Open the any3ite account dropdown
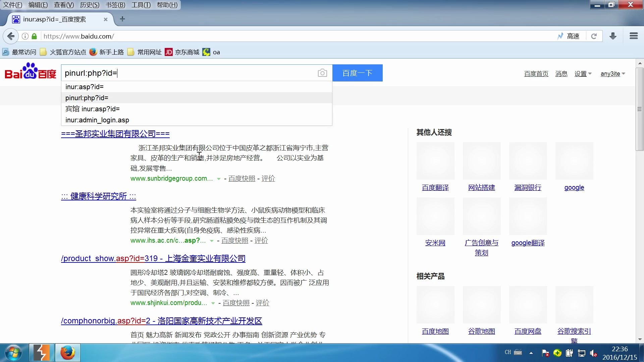644x362 pixels. click(x=613, y=74)
